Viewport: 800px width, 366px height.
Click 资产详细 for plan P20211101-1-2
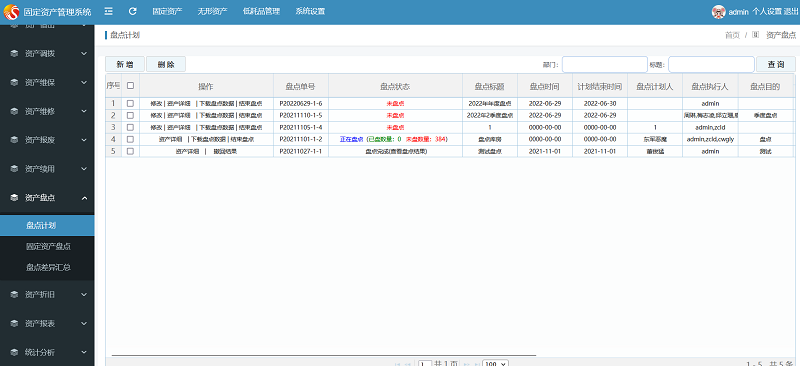point(170,139)
